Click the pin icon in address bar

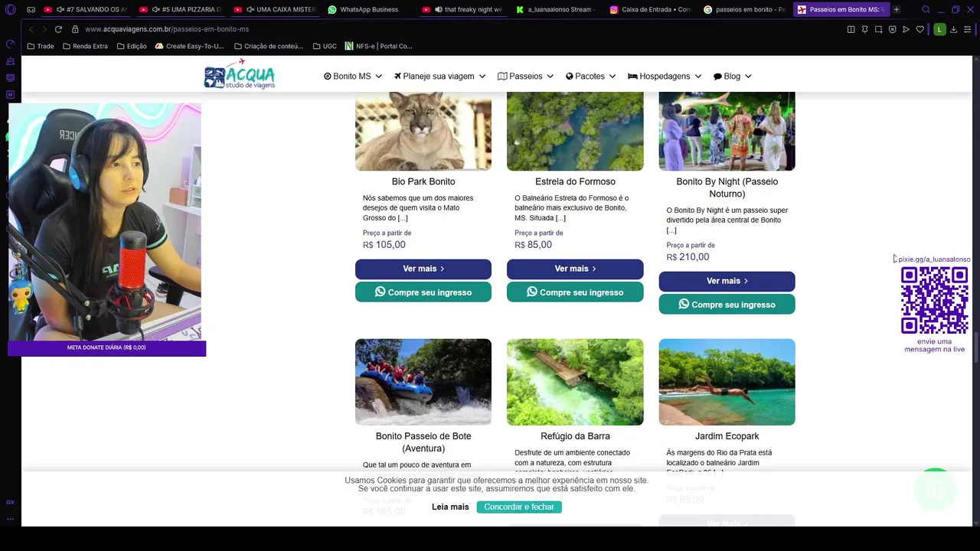pyautogui.click(x=864, y=29)
